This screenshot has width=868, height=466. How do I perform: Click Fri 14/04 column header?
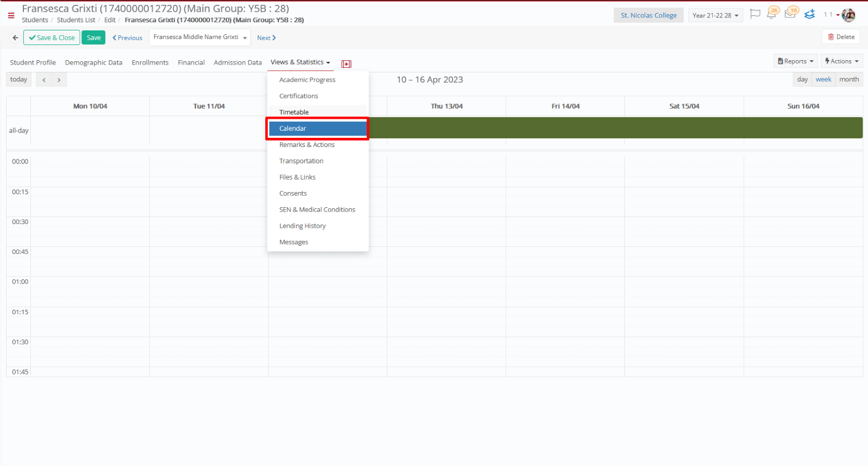[x=565, y=106]
